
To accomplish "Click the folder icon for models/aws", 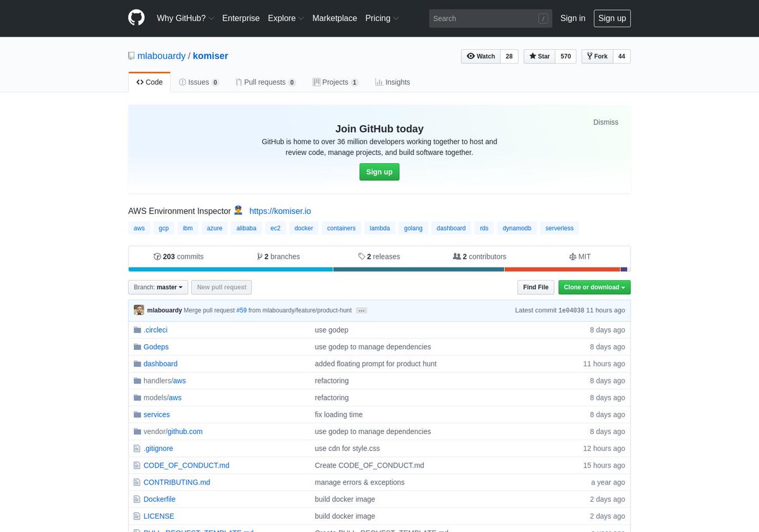I will 137,398.
